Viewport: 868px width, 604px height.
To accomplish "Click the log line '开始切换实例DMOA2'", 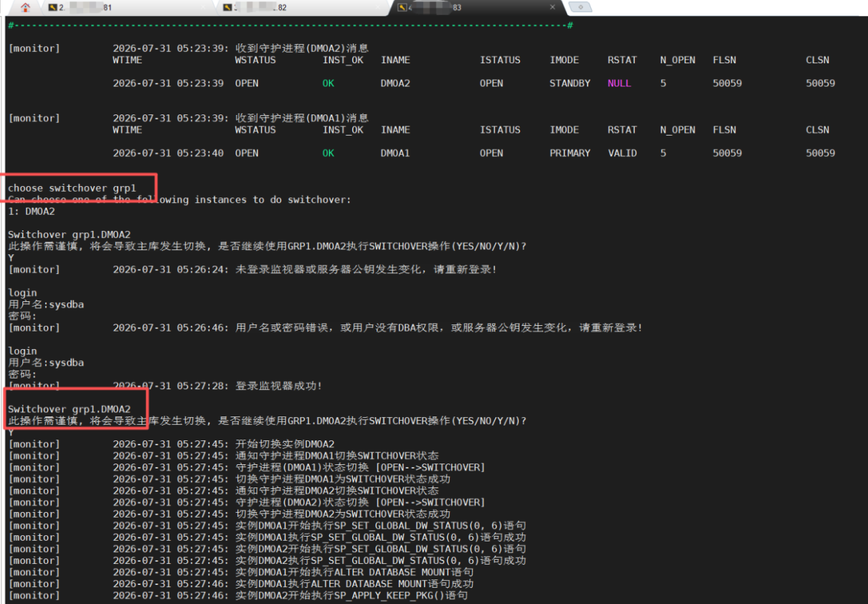I will (285, 444).
